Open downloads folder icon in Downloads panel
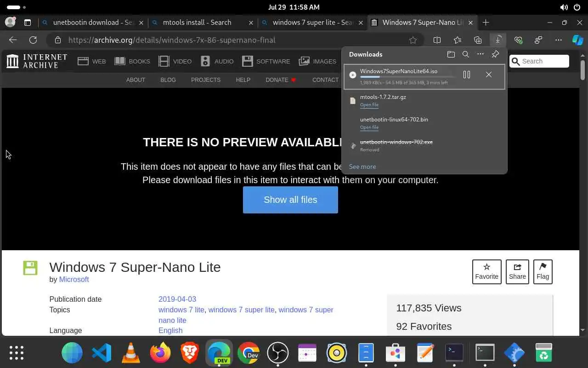The width and height of the screenshot is (588, 368). [x=451, y=54]
